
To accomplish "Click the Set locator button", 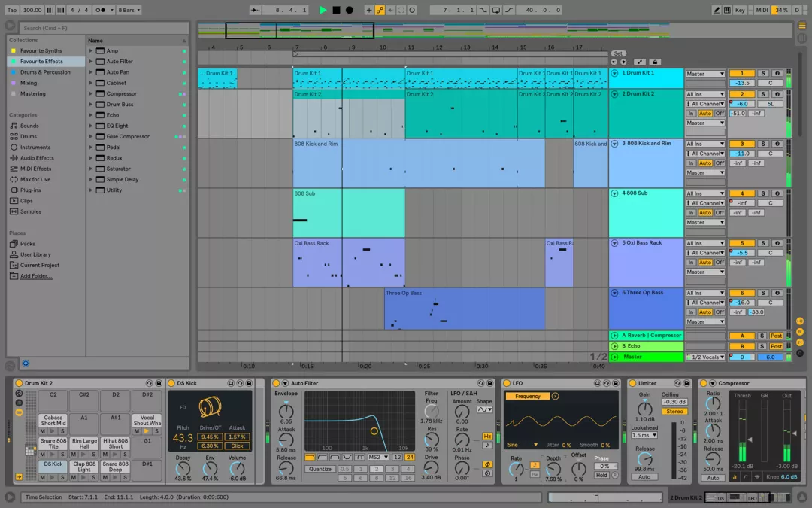I will (x=618, y=53).
